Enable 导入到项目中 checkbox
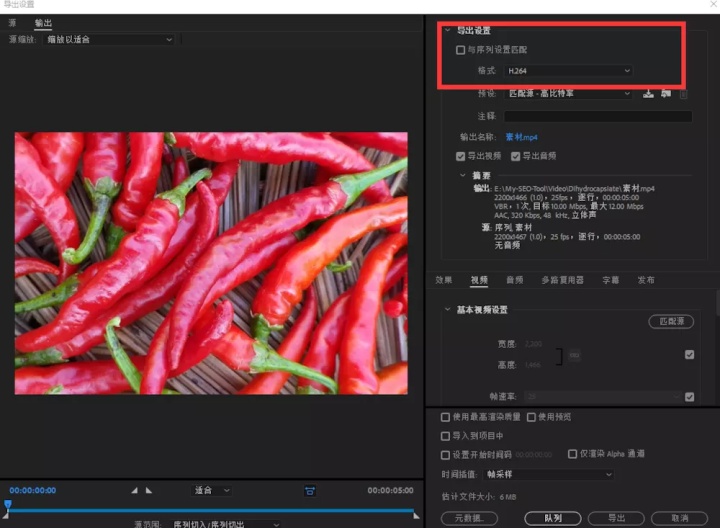720x528 pixels. click(x=445, y=436)
